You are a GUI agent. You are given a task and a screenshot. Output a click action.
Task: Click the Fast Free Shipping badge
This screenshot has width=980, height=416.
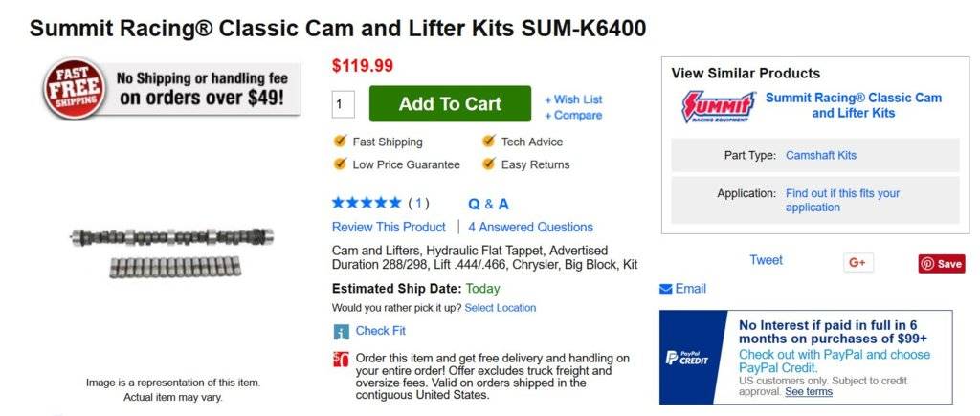pyautogui.click(x=72, y=90)
